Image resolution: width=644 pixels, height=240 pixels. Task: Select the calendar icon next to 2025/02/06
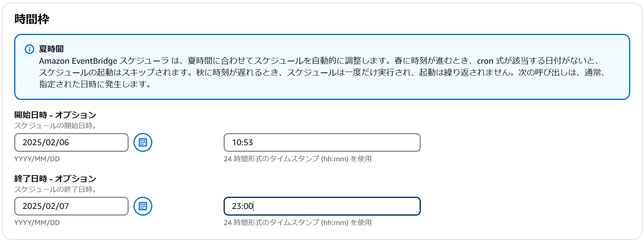pos(142,142)
